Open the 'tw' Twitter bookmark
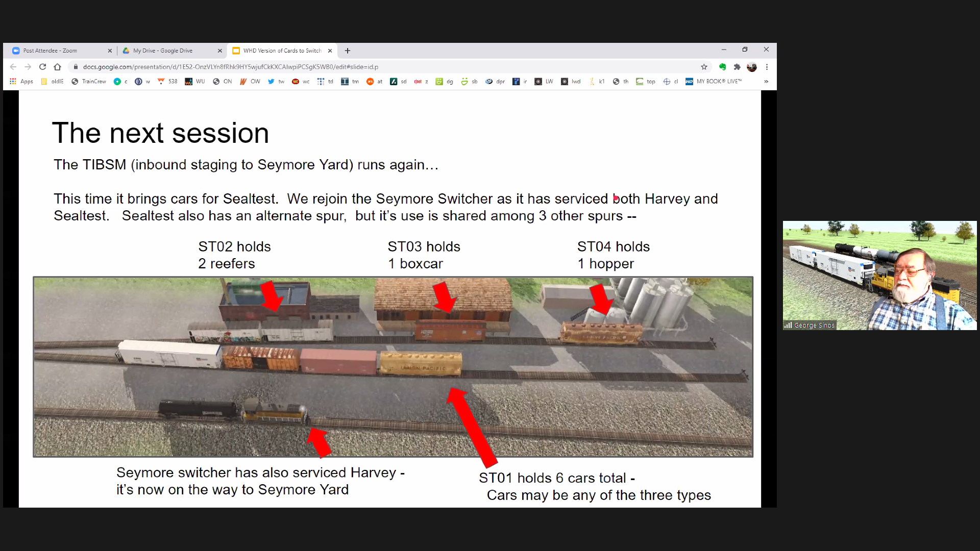The width and height of the screenshot is (980, 551). 276,82
